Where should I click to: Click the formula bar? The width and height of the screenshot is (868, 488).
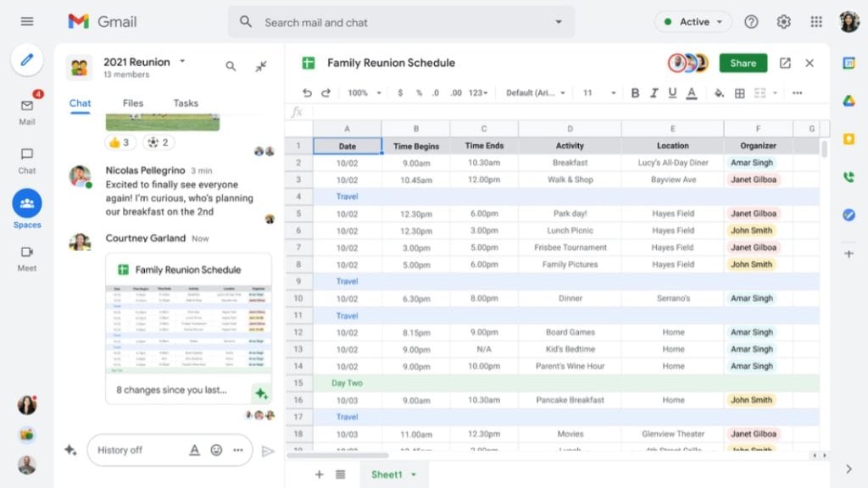pyautogui.click(x=570, y=112)
